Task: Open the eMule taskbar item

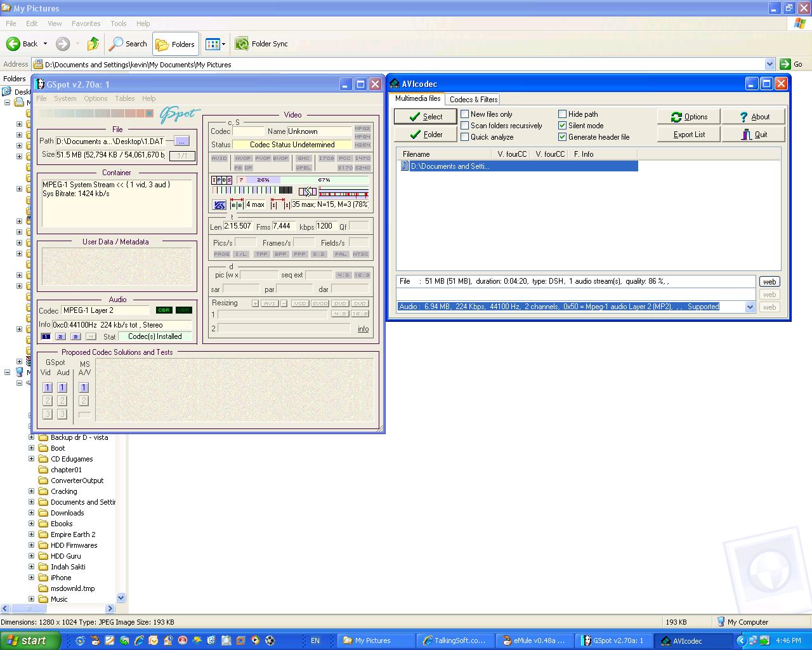Action: 534,640
